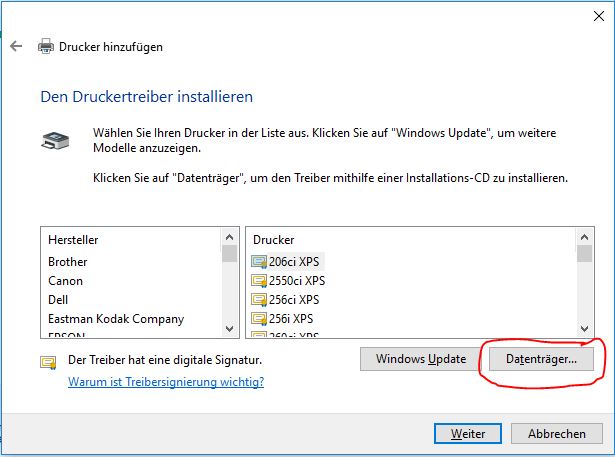Open the Datenträger dialog button

coord(541,358)
